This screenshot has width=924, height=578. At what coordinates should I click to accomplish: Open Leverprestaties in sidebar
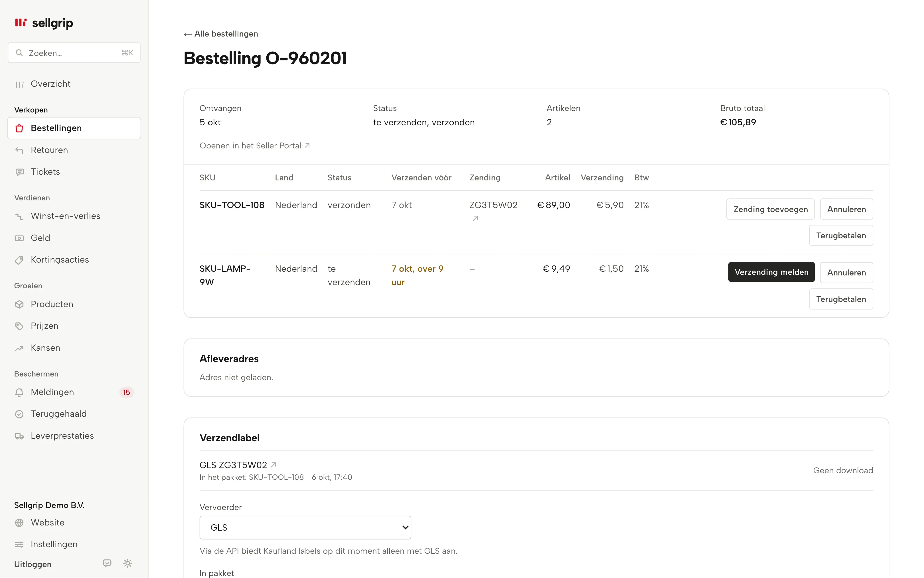[74, 436]
